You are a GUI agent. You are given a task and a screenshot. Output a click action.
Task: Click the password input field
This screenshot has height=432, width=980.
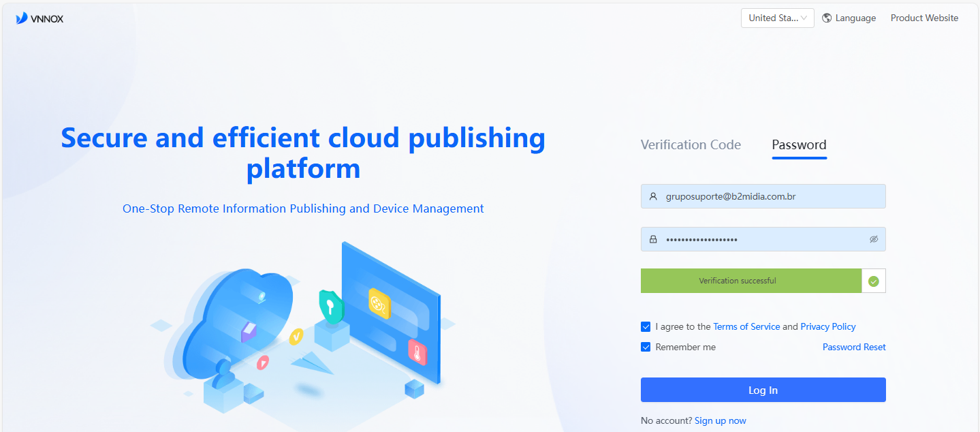tap(763, 239)
